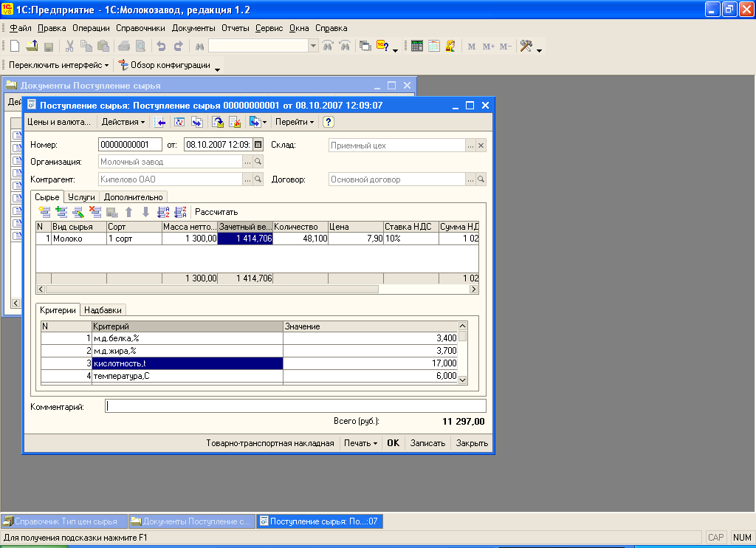Screen dimensions: 756x548
Task: Click the user with lock icon
Action: coord(450,46)
